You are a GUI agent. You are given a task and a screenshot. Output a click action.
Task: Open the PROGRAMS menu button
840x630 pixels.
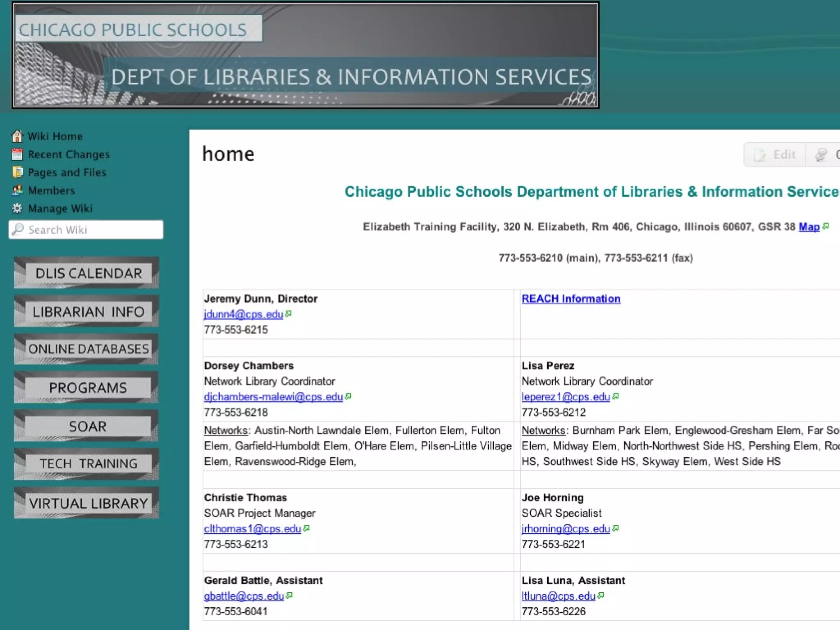click(87, 387)
